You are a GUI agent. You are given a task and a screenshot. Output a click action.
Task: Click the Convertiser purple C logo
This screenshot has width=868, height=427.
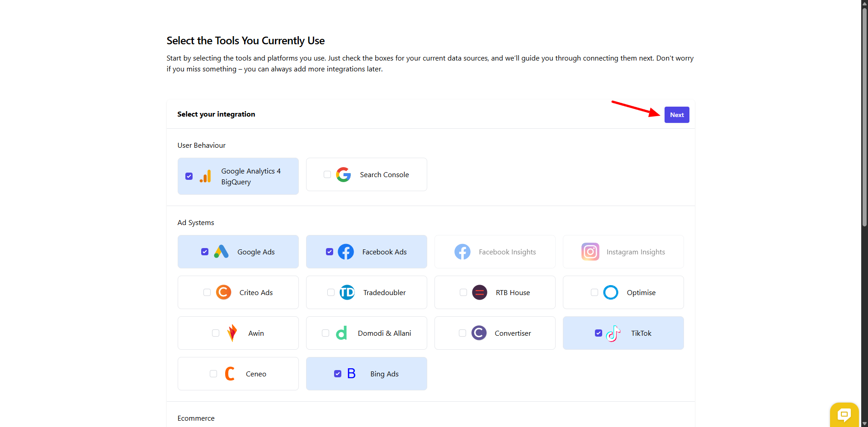[479, 333]
